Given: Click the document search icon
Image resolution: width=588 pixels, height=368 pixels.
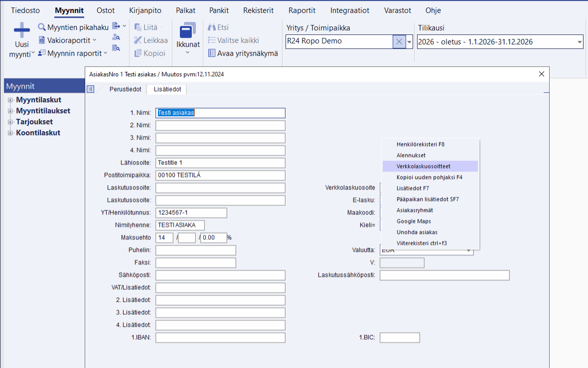Looking at the screenshot, I should click(116, 48).
